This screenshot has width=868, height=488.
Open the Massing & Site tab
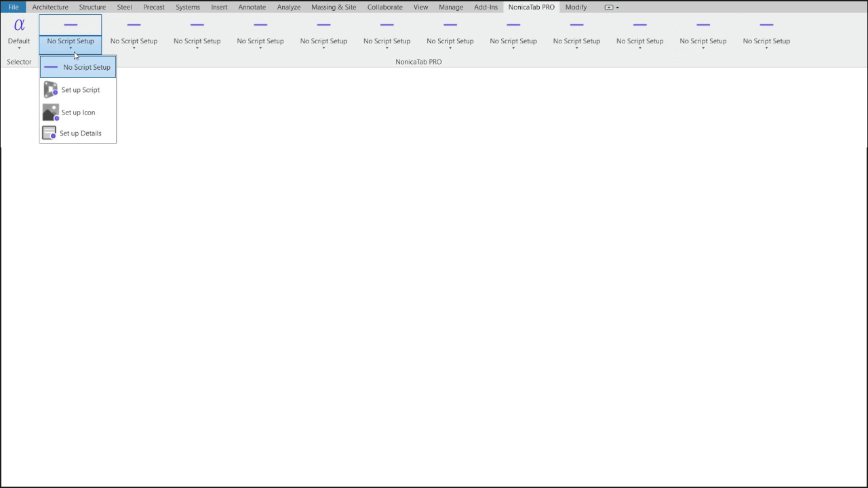[x=334, y=7]
